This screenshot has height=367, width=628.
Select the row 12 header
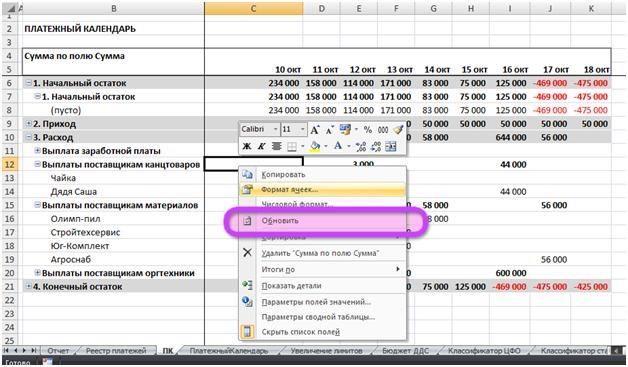click(x=10, y=164)
